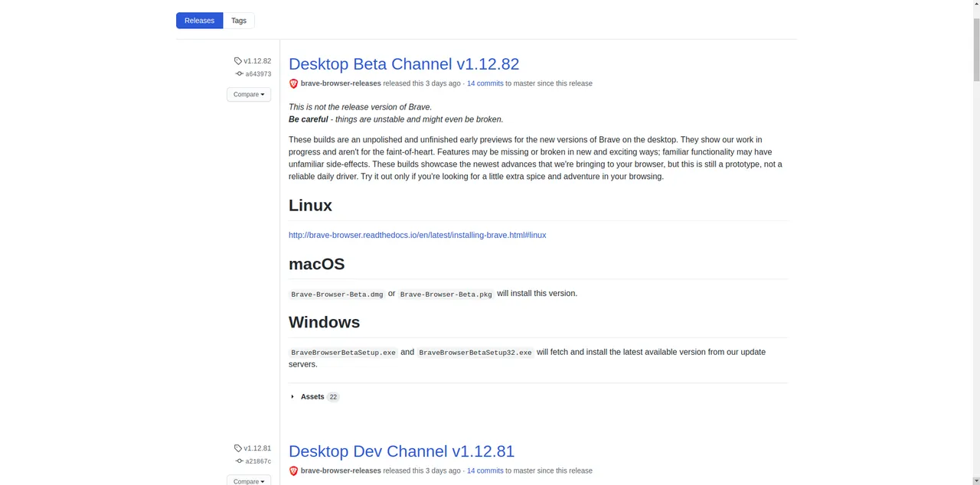Open brave-browser-releases profile under Beta Channel

coord(341,83)
